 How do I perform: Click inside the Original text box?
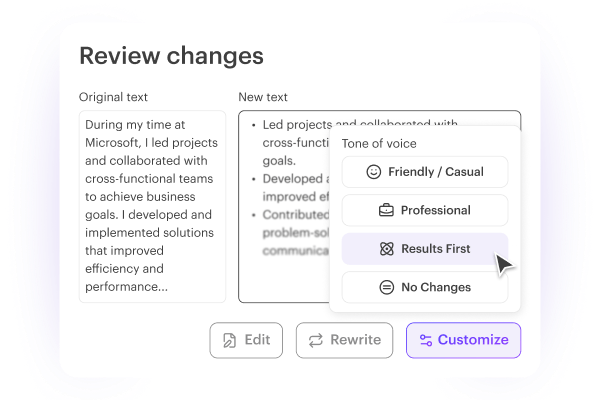point(153,207)
